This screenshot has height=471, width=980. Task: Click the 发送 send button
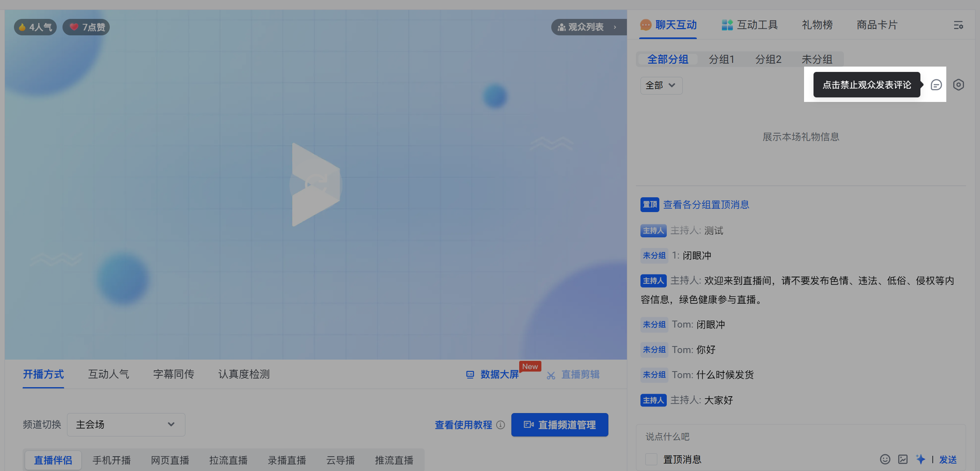point(948,459)
